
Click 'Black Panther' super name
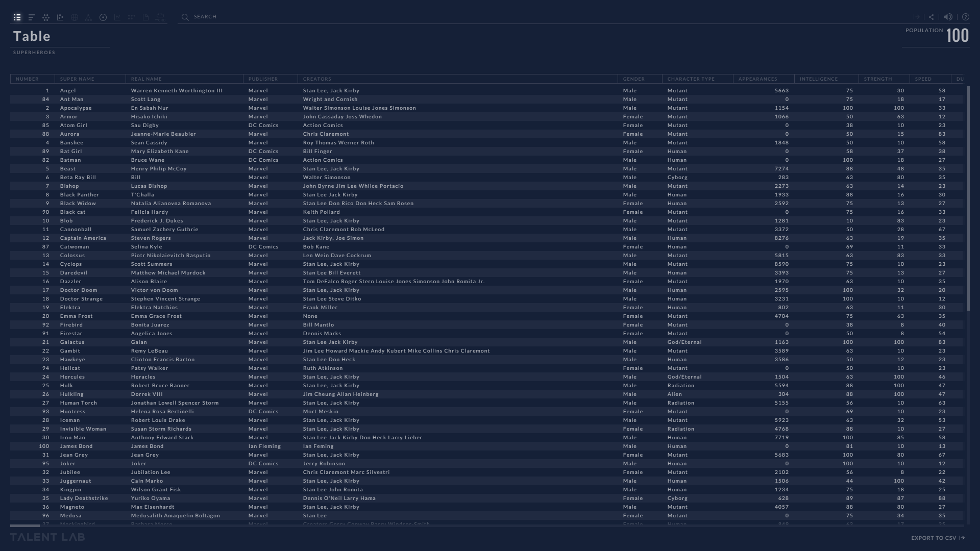[x=80, y=195]
